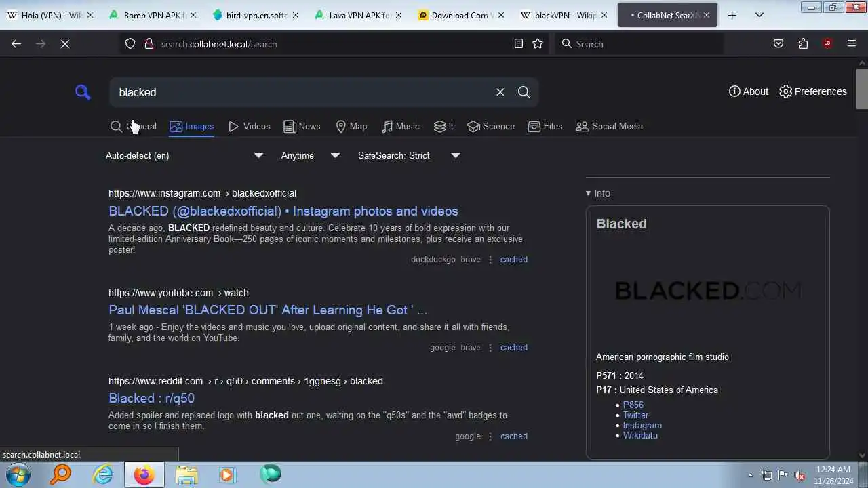Bookmark this page with the star icon

[x=538, y=43]
